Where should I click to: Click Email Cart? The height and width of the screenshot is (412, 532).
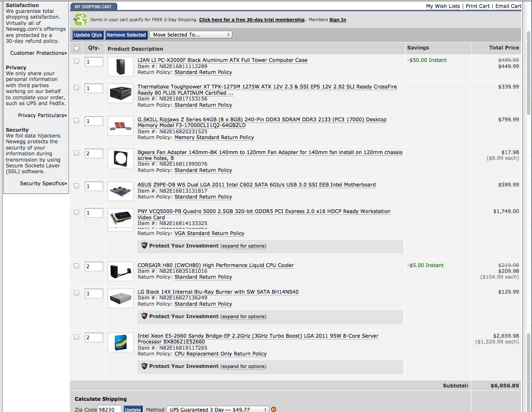[508, 6]
